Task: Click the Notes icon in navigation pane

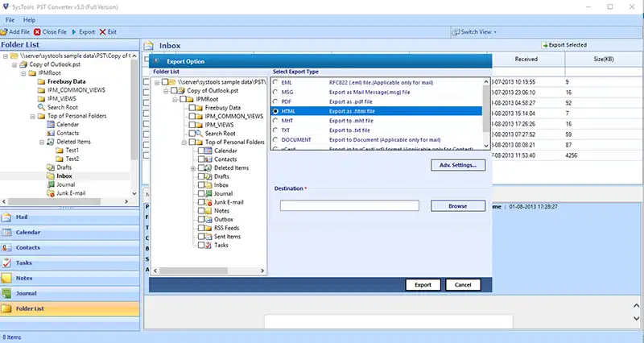Action: pyautogui.click(x=6, y=278)
